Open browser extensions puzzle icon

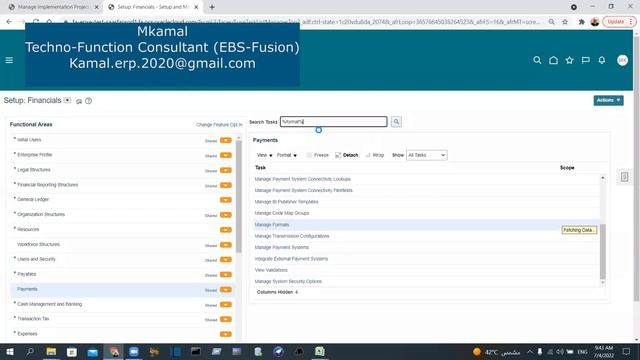pyautogui.click(x=582, y=22)
